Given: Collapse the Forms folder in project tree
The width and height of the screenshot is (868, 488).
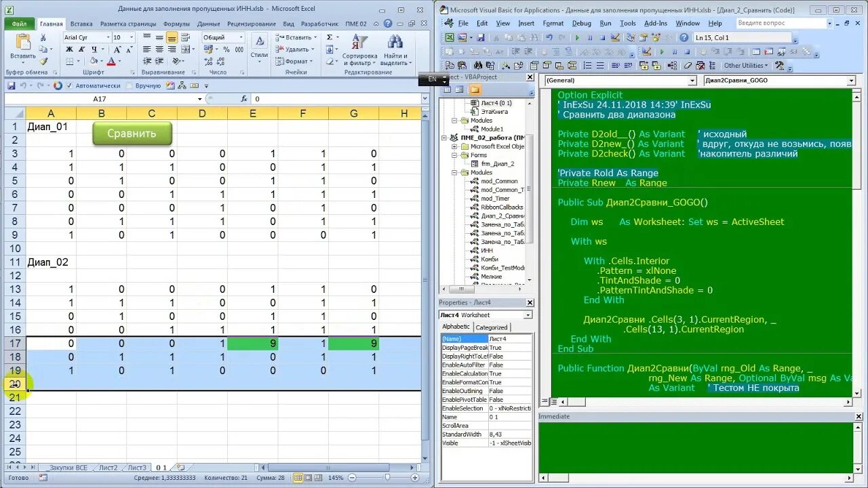Looking at the screenshot, I should (x=456, y=155).
